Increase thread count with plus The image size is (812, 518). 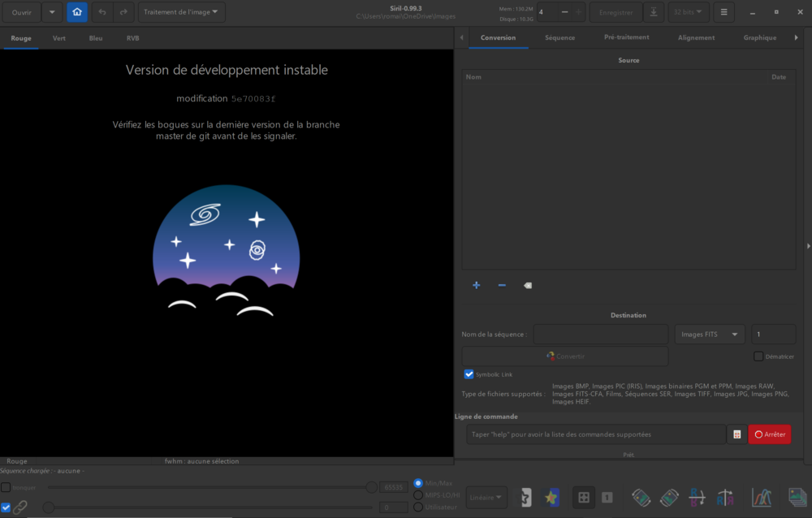(578, 12)
